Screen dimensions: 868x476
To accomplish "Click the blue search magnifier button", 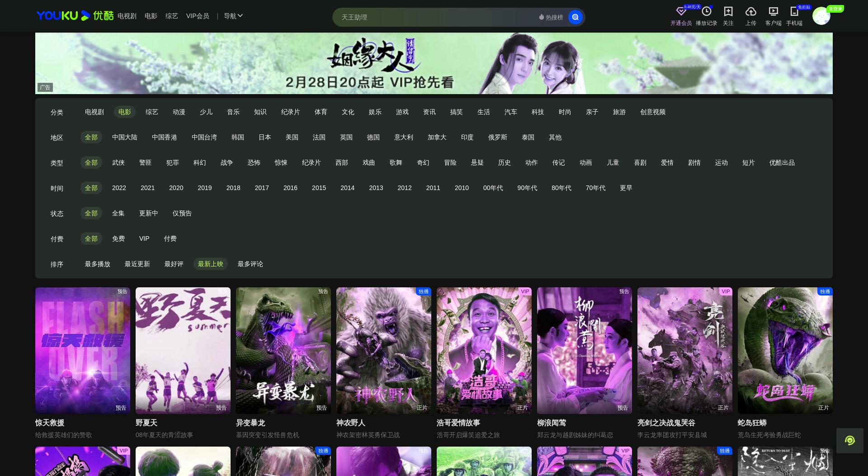I will (575, 17).
